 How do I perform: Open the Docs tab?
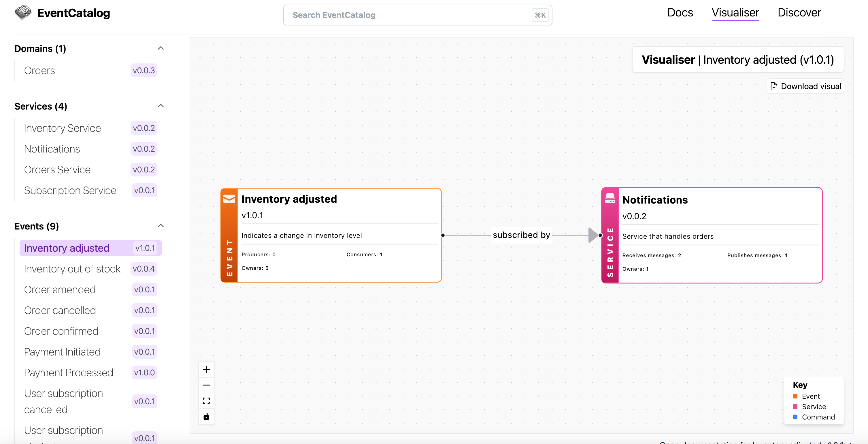[x=680, y=13]
